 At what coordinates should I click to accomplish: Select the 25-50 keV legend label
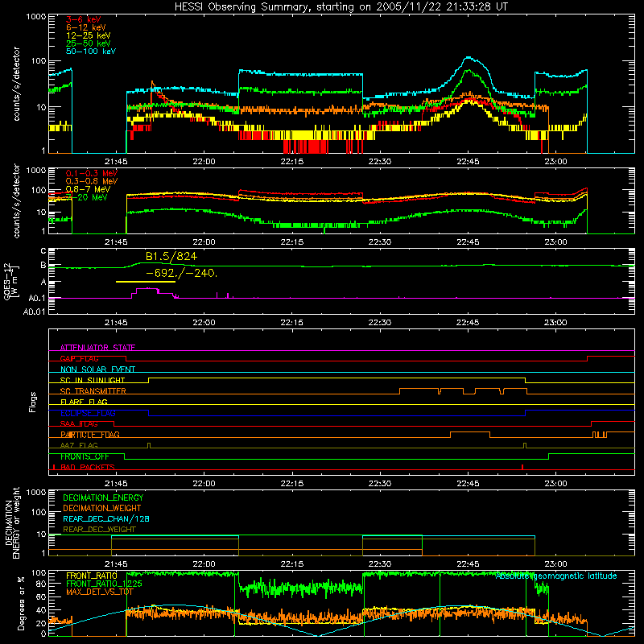coord(89,43)
